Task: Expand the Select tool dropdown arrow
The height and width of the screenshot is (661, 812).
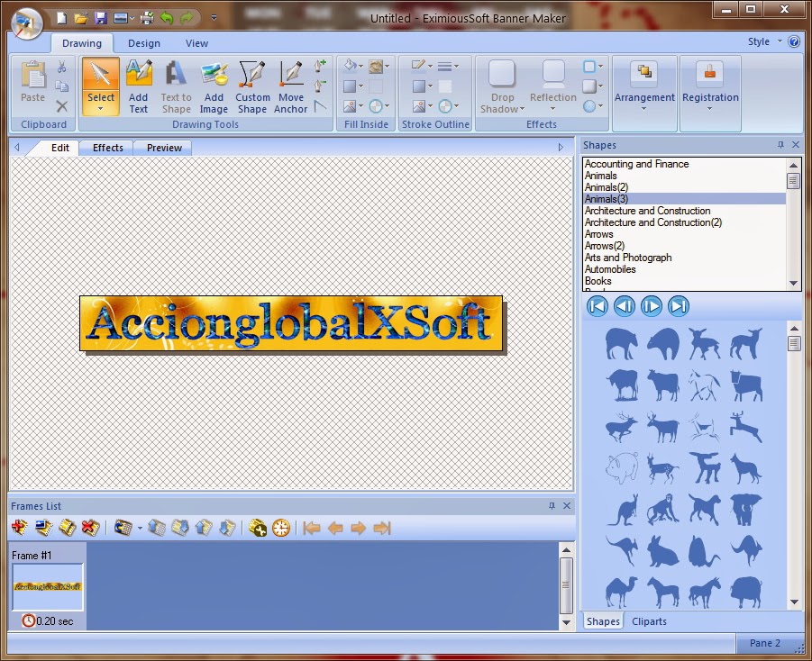Action: 100,109
